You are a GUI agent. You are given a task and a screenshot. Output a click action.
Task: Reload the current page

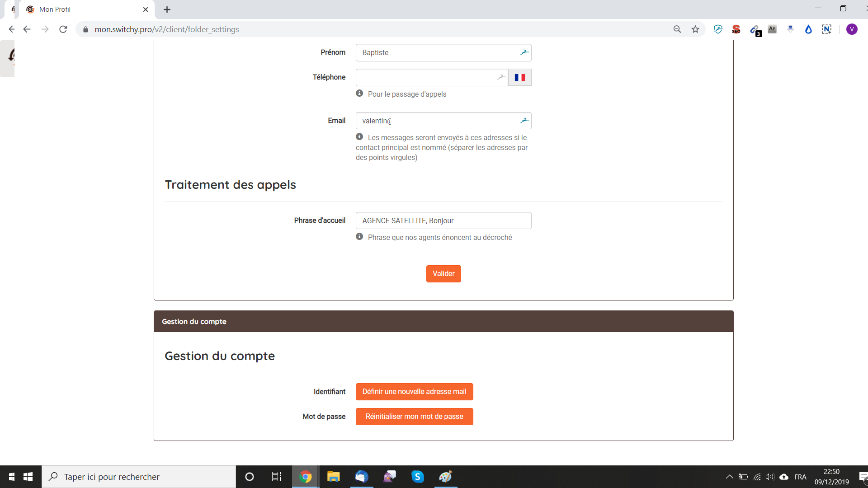click(x=63, y=29)
